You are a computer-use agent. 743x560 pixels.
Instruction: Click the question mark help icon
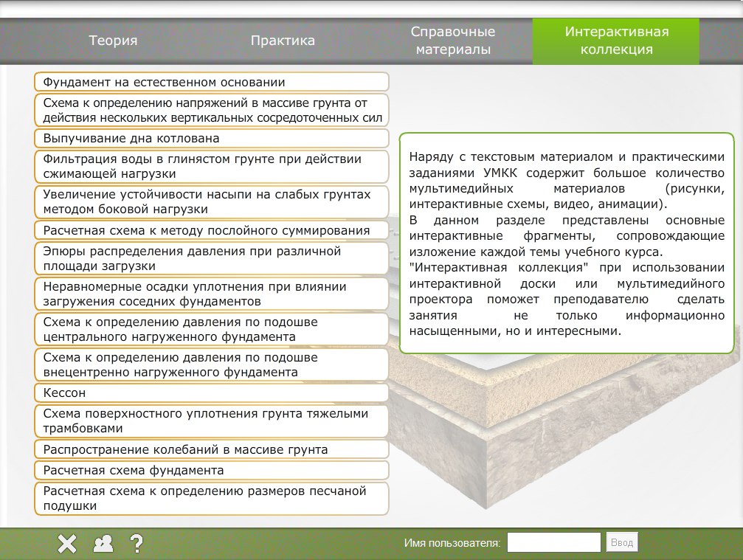pos(136,544)
